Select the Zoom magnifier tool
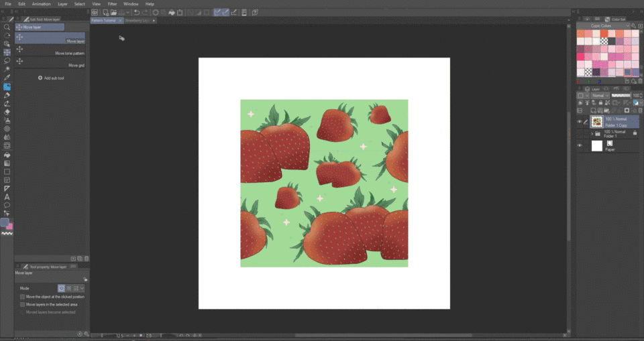The width and height of the screenshot is (644, 341). (7, 27)
